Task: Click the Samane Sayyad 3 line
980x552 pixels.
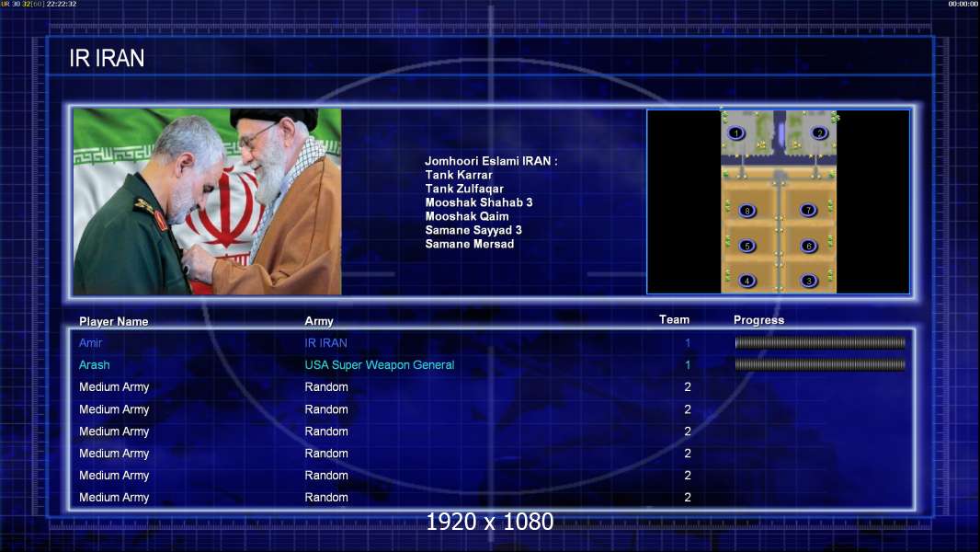Action: point(473,230)
